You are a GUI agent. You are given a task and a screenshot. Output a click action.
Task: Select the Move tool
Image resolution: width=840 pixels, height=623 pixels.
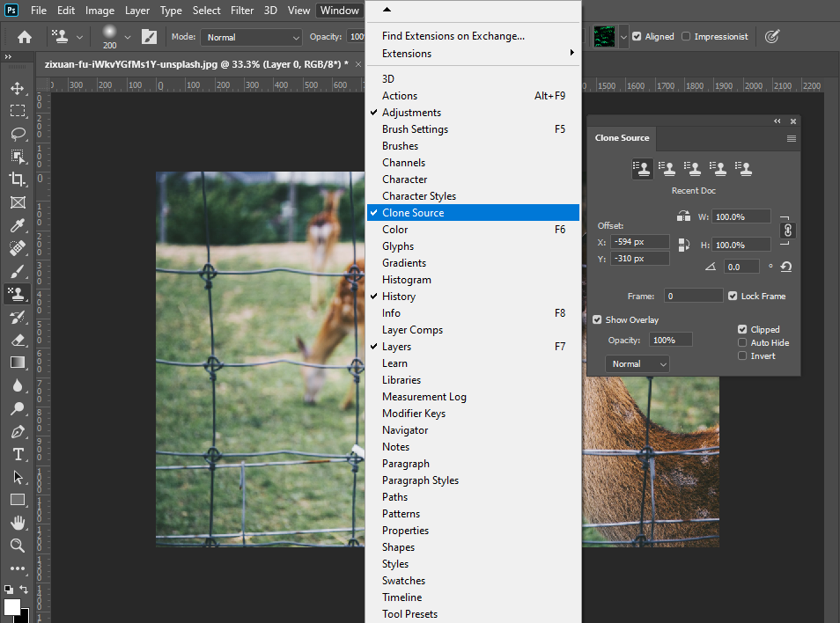coord(18,88)
